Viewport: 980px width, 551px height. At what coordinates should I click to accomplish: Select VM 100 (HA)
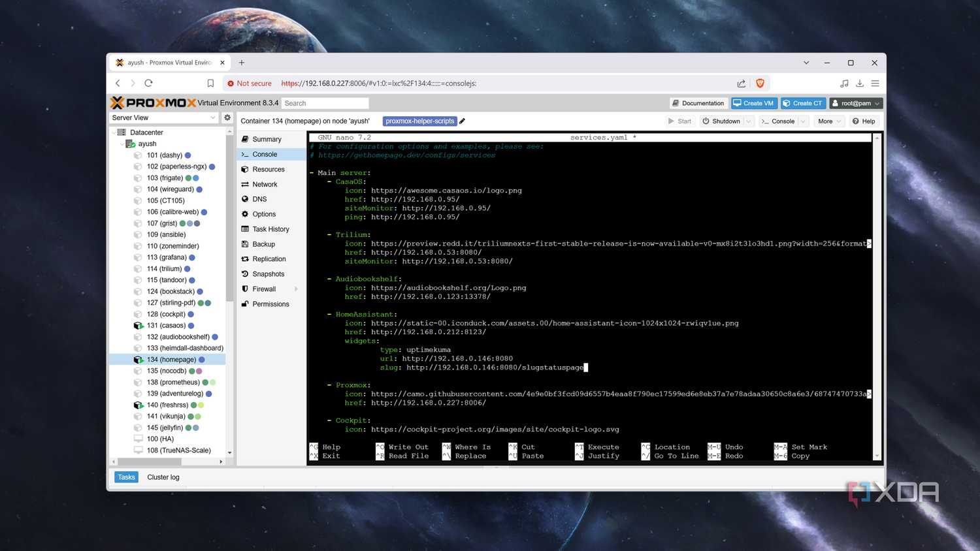160,439
